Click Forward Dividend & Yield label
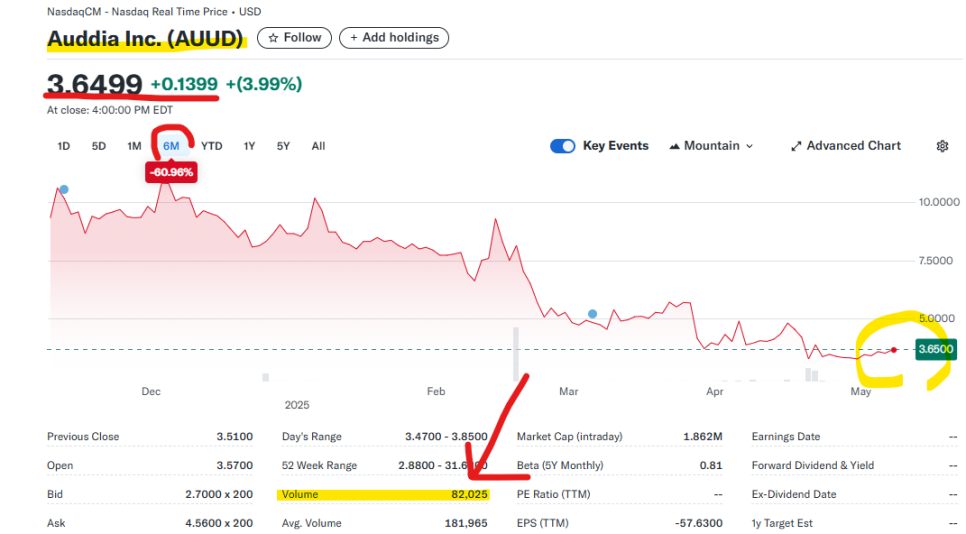The height and width of the screenshot is (534, 966). pyautogui.click(x=813, y=466)
